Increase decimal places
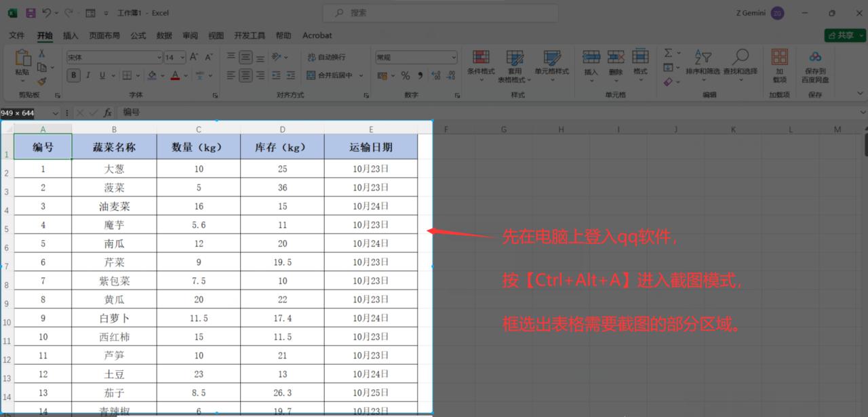The width and height of the screenshot is (868, 417). [x=435, y=75]
